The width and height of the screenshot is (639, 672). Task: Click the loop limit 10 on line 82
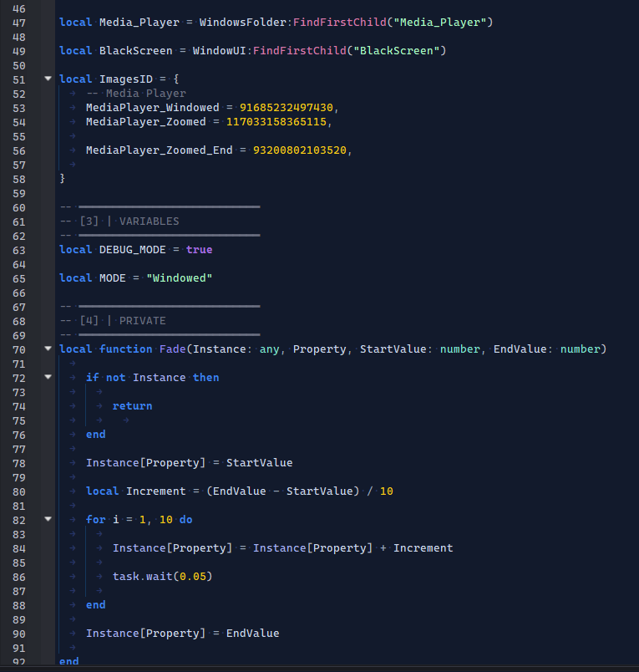(165, 519)
